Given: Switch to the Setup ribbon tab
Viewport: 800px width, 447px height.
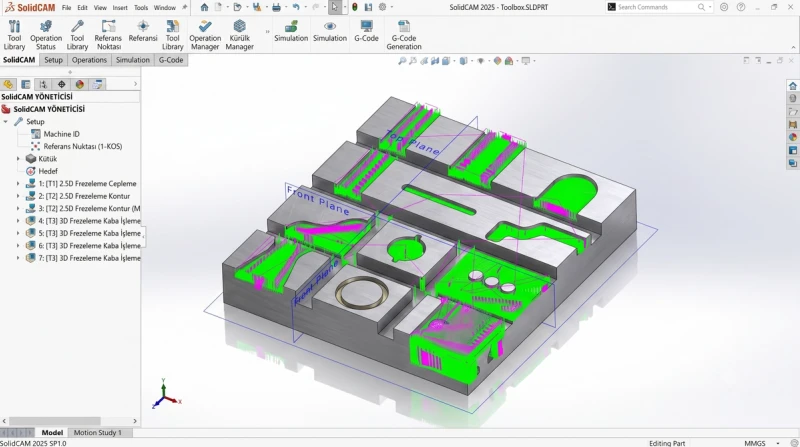Looking at the screenshot, I should [x=53, y=60].
